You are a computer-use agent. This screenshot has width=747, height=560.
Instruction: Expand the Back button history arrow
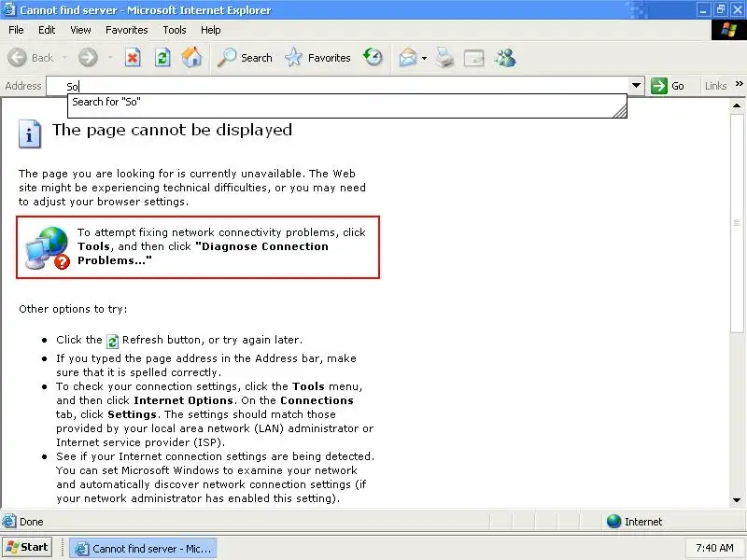pos(64,58)
